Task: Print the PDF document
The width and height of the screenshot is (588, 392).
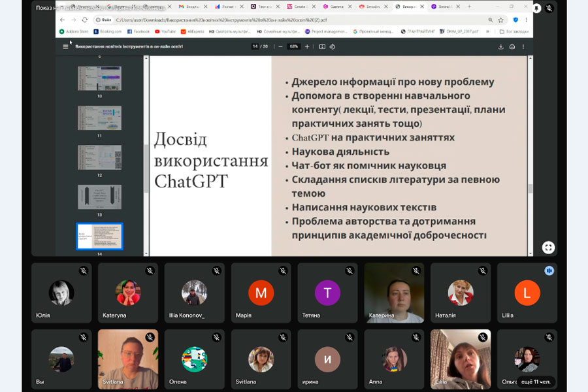Action: tap(512, 46)
